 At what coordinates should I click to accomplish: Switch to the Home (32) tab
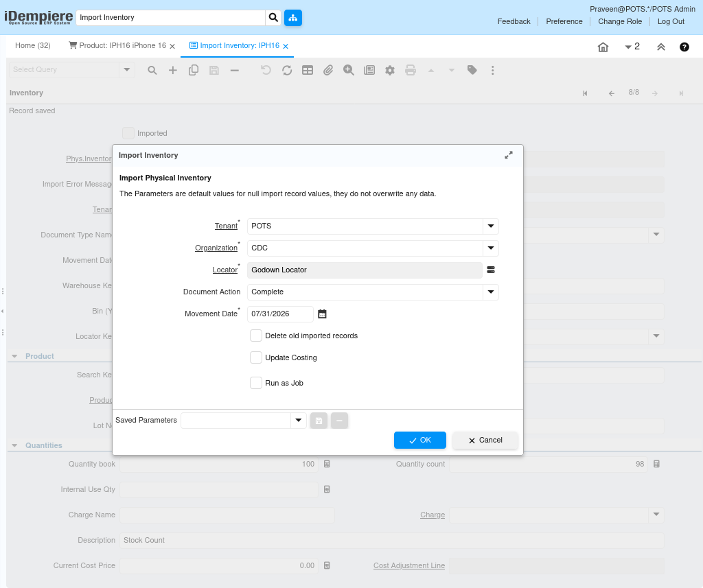coord(33,46)
